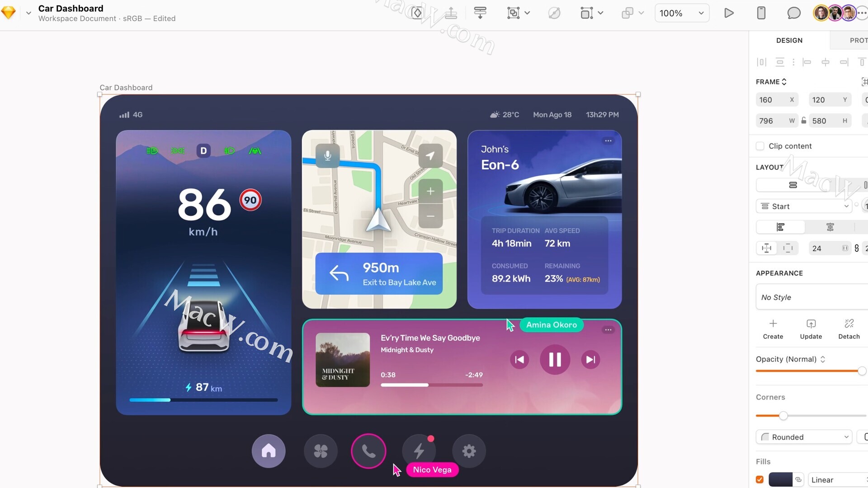Click the Corners radius slider handle
Viewport: 868px width, 488px height.
pos(783,416)
